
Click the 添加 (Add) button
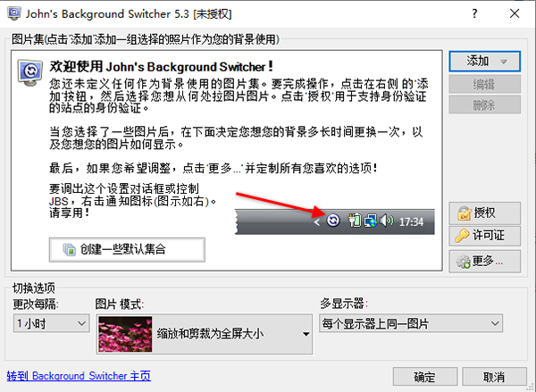(x=484, y=62)
